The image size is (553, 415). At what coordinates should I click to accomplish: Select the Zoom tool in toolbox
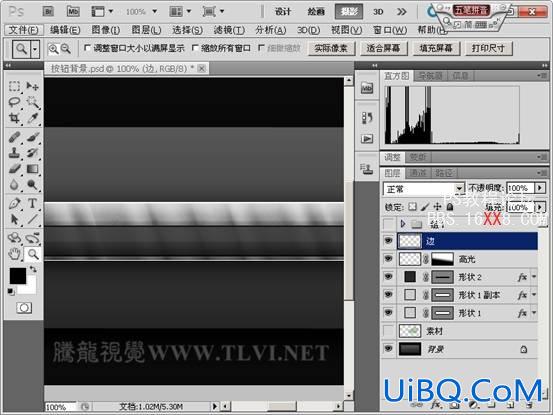coord(33,254)
